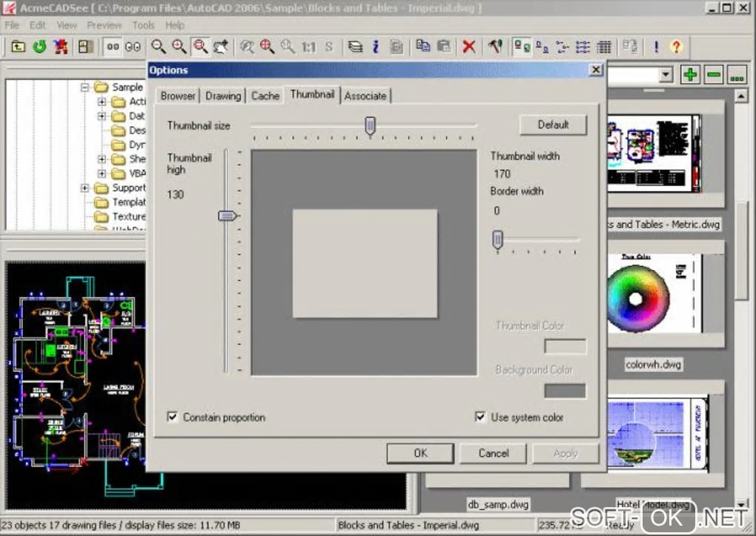The width and height of the screenshot is (756, 536).
Task: Click the go up one folder icon
Action: click(x=18, y=47)
